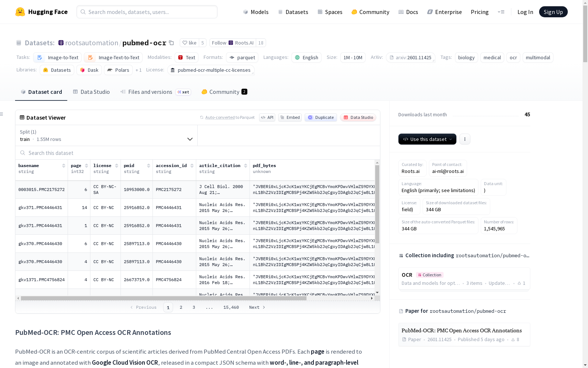588x368 pixels.
Task: Open the three-dot options menu beside Use this dataset
Action: (x=465, y=139)
